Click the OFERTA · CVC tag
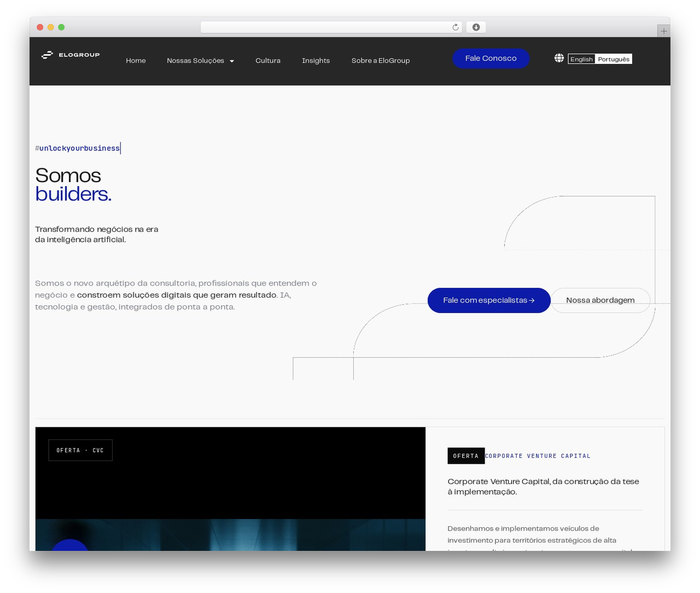 [80, 450]
